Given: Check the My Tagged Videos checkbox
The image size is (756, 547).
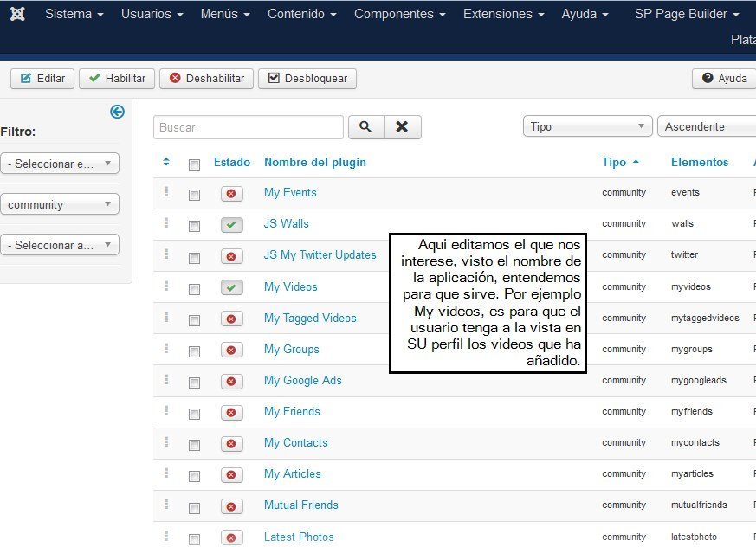Looking at the screenshot, I should [x=194, y=321].
